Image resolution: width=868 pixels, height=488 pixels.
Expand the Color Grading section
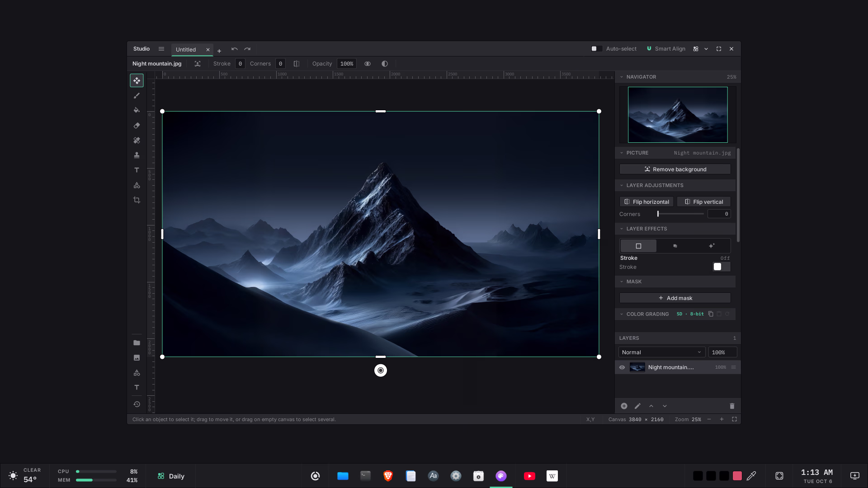coord(622,314)
